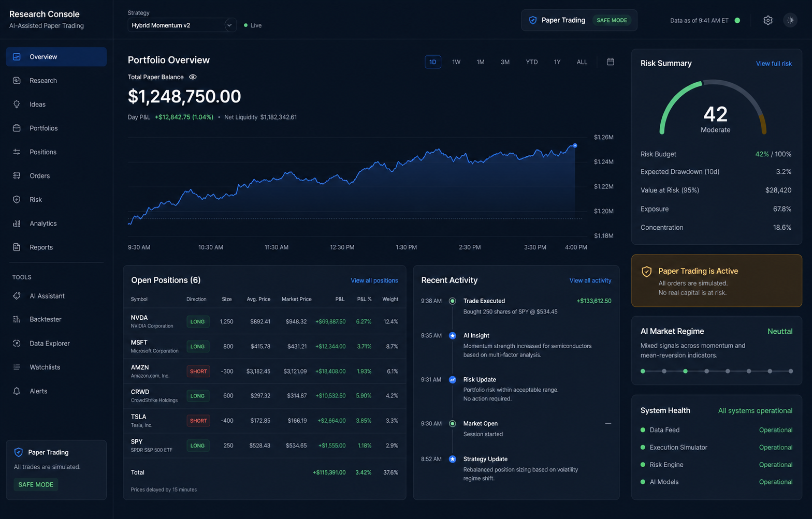Click the Risk Update trend icon

[x=452, y=380]
